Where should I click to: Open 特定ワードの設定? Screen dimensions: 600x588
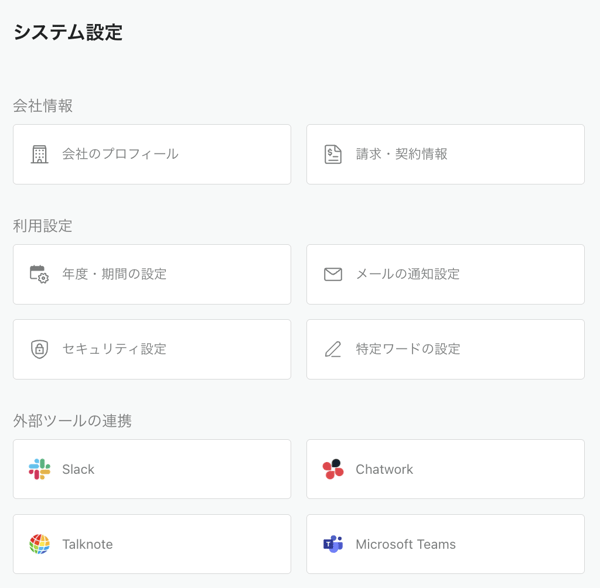click(x=445, y=349)
